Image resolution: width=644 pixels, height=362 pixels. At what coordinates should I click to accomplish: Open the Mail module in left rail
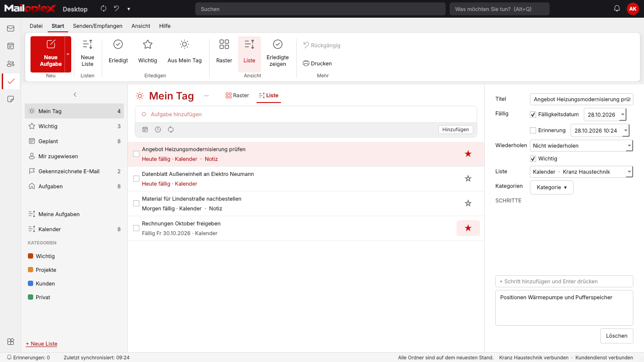(11, 29)
